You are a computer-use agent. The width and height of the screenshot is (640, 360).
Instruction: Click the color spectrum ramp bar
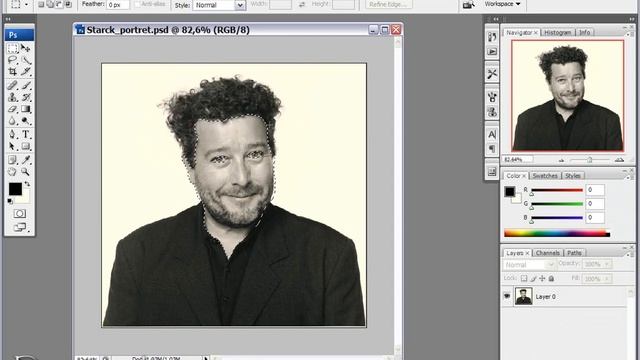pyautogui.click(x=557, y=233)
